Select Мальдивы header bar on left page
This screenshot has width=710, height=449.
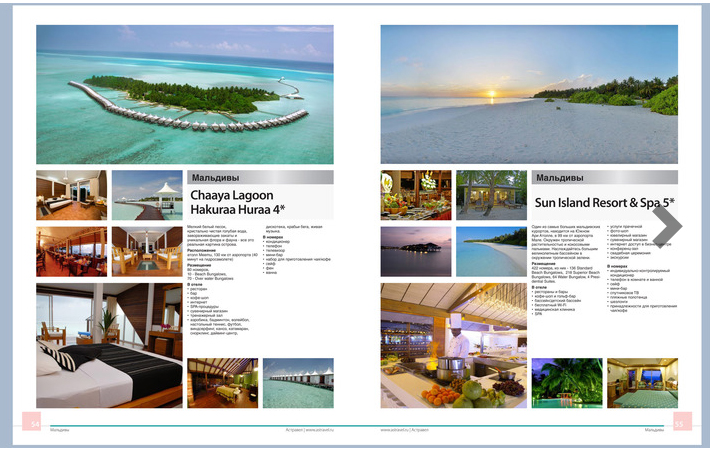pyautogui.click(x=260, y=177)
